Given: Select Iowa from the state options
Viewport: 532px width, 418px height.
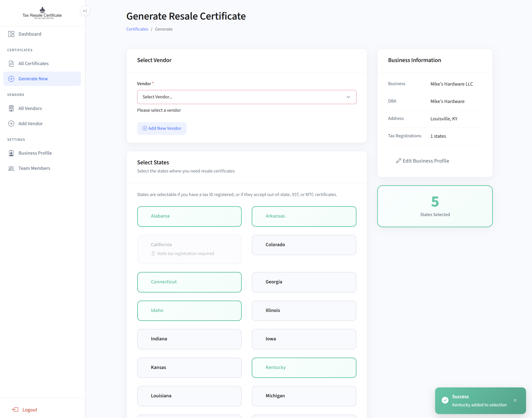Looking at the screenshot, I should coord(303,339).
